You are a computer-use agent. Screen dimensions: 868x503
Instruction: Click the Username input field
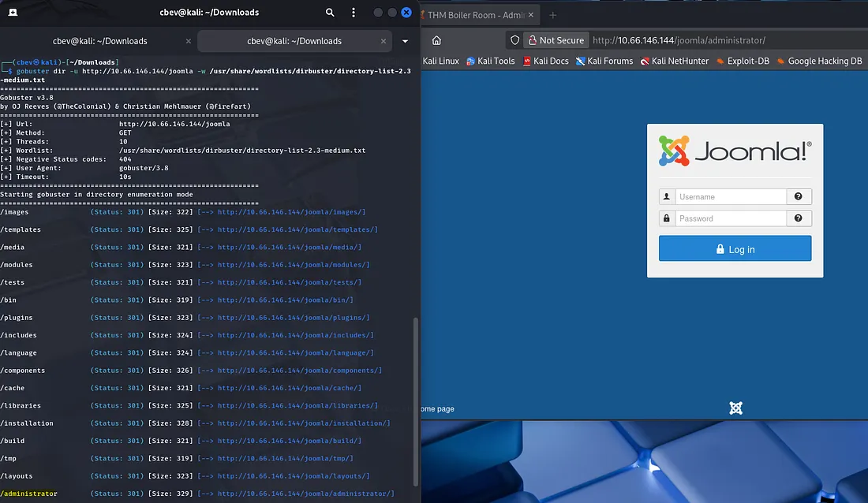[x=730, y=197]
